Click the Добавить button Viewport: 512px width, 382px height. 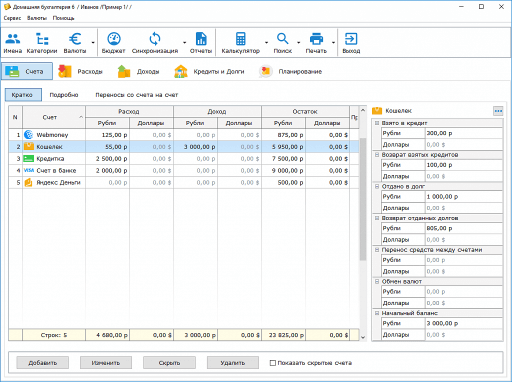tap(43, 363)
